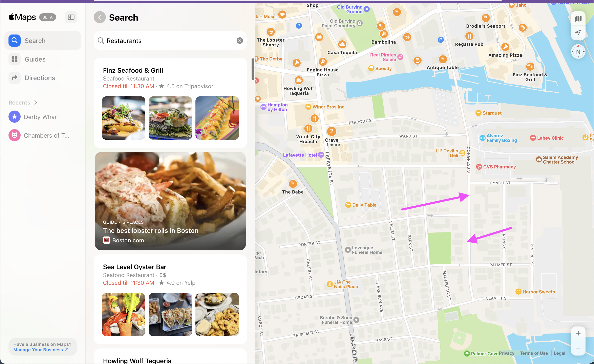Viewport: 594px width, 364px height.
Task: Click the results list scrollbar
Action: point(253,69)
